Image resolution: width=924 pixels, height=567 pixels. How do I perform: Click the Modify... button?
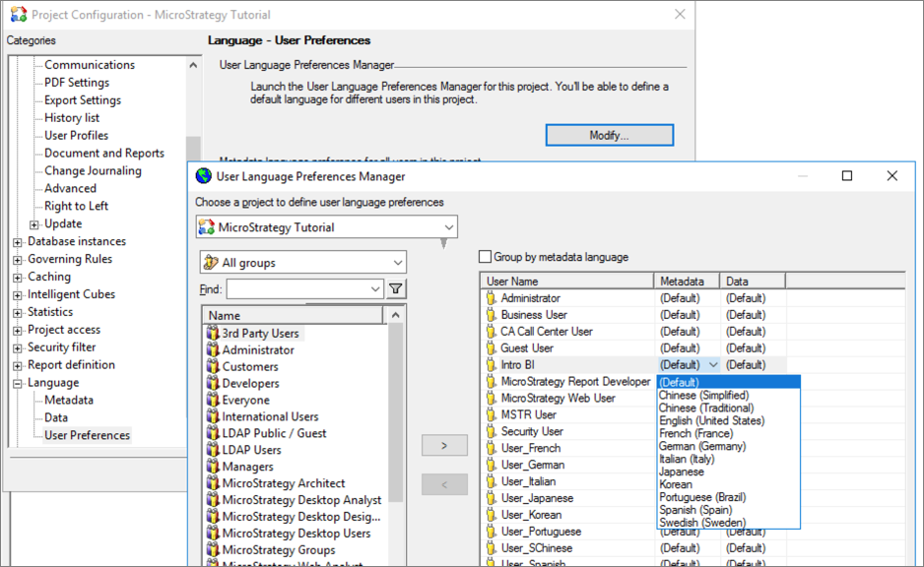(x=609, y=135)
